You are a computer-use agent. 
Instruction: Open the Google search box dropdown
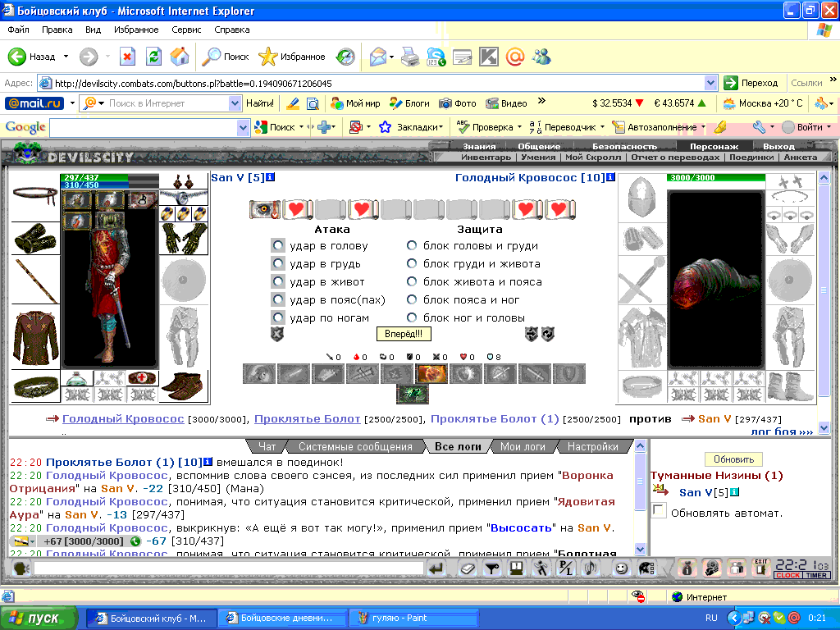click(243, 127)
